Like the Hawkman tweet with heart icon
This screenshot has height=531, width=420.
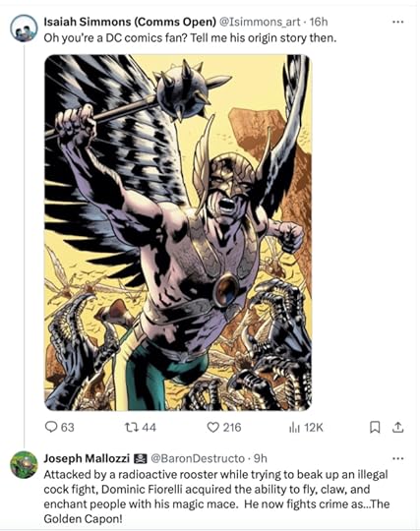click(x=212, y=427)
